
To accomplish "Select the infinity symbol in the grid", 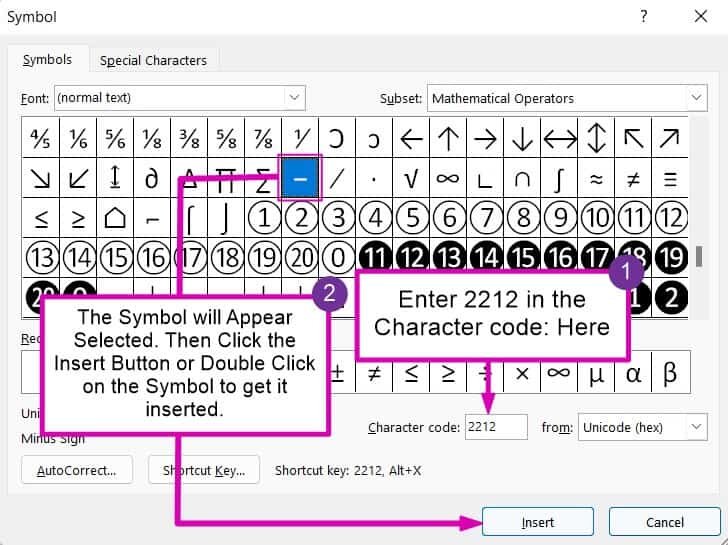I will point(448,178).
